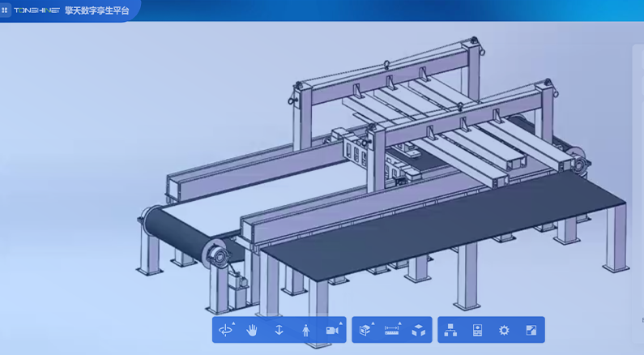Screen dimensions: 644x355
Task: Select the right-end conveyor roller
Action: [x=580, y=161]
